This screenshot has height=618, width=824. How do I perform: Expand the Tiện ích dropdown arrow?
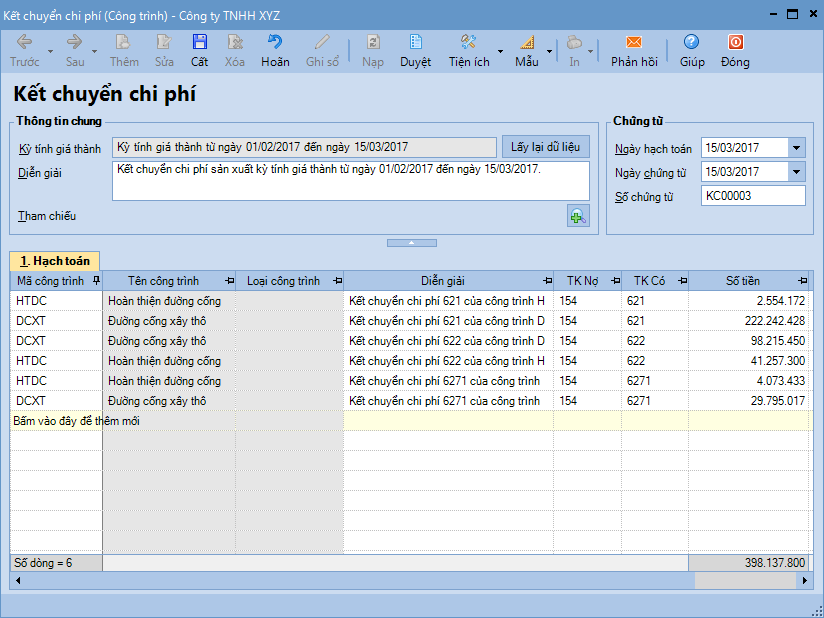point(500,50)
